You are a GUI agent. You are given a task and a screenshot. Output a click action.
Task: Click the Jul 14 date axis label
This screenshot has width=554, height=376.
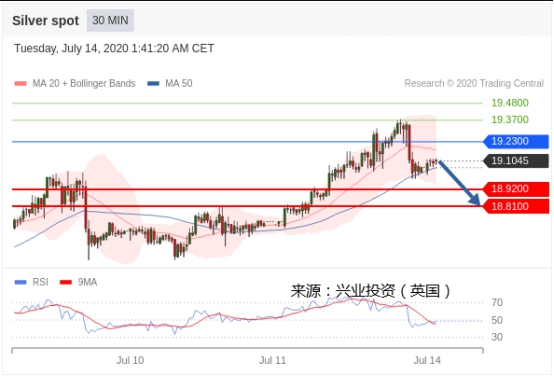[427, 360]
